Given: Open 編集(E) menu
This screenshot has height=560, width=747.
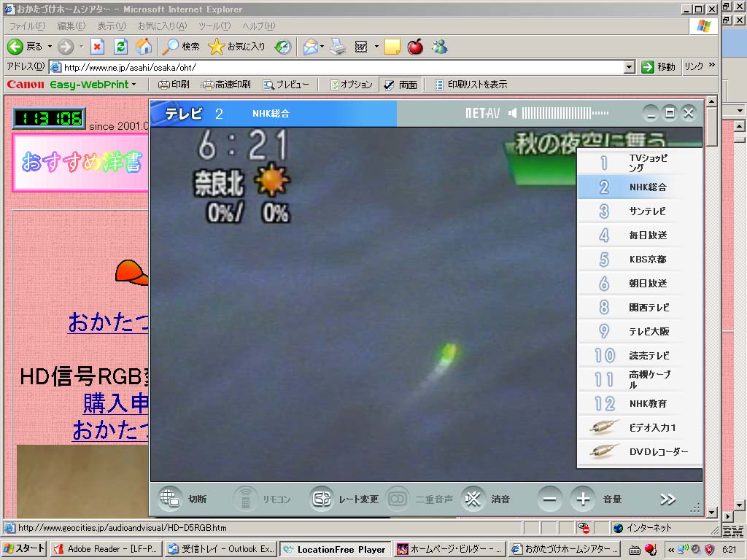Looking at the screenshot, I should tap(71, 26).
